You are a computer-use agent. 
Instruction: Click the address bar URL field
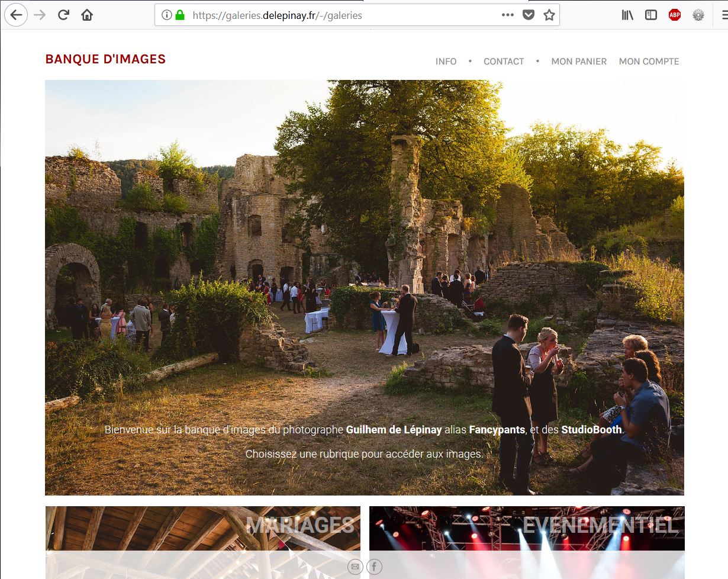[x=331, y=15]
